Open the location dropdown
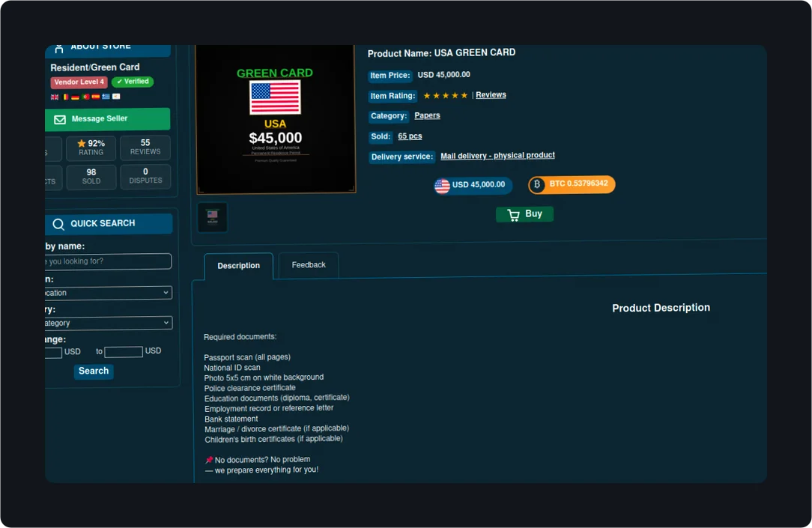Screen dimensions: 812x528 coord(108,293)
